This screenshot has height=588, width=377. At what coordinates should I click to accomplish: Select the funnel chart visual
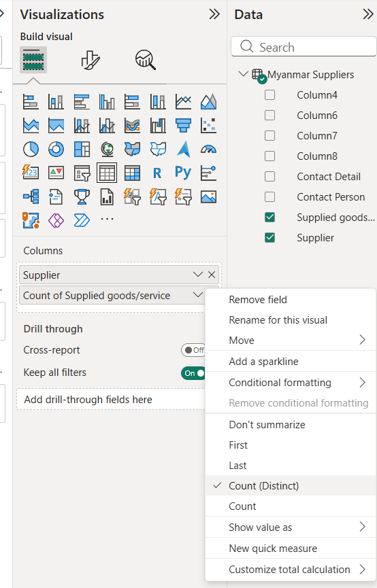point(183,126)
